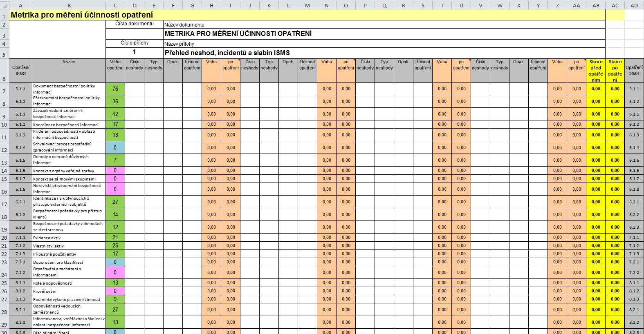644x334 pixels.
Task: Click 'Váha' header in column H
Action: [211, 71]
